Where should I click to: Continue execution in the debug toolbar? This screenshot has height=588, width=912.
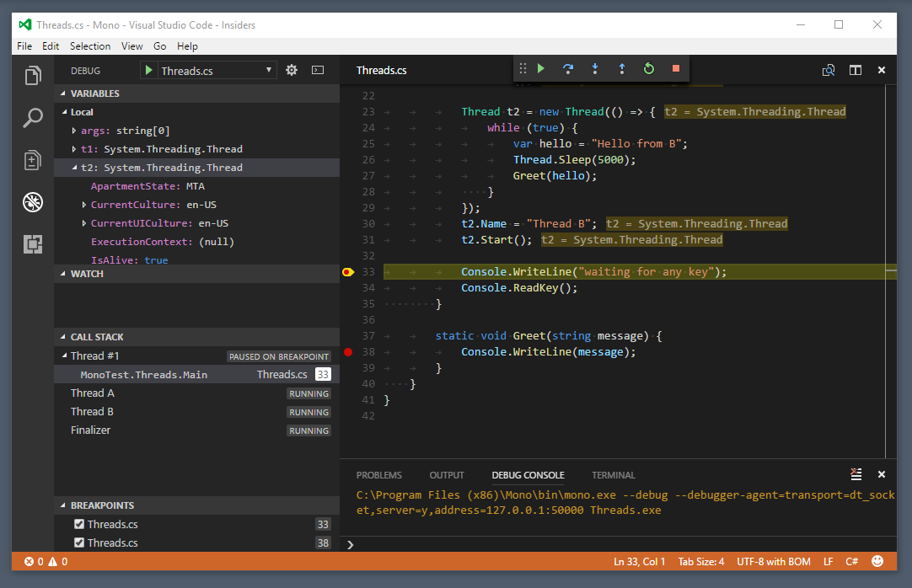pos(541,68)
